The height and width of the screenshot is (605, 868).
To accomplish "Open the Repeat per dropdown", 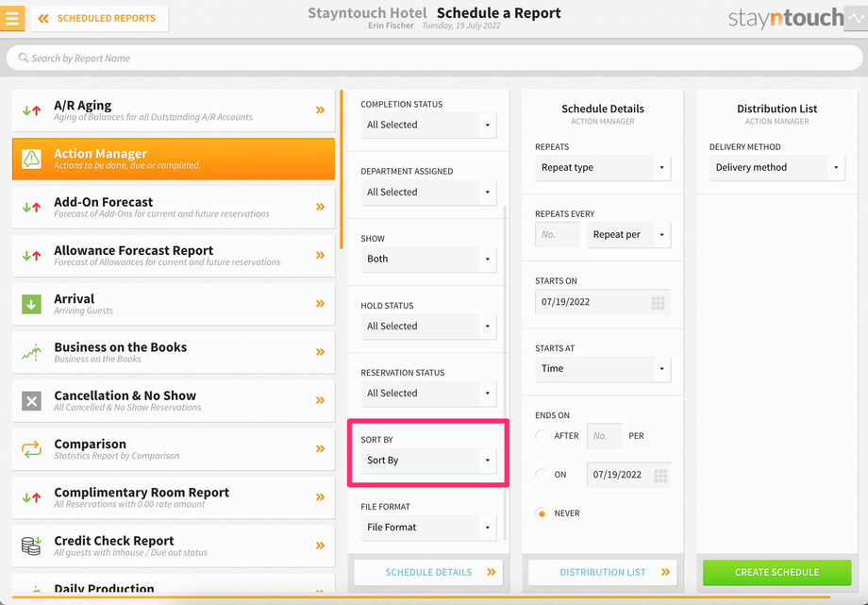I will pos(629,235).
